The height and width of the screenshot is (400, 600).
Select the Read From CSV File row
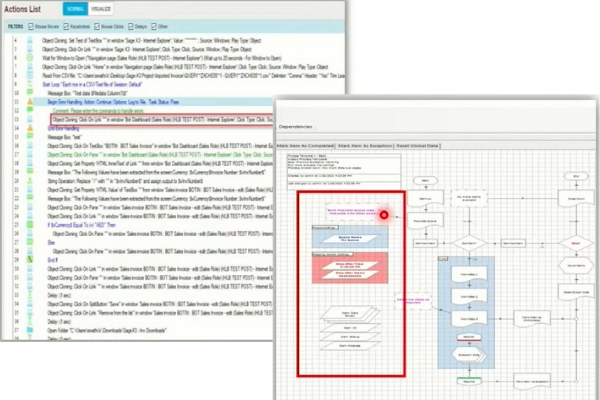click(193, 75)
